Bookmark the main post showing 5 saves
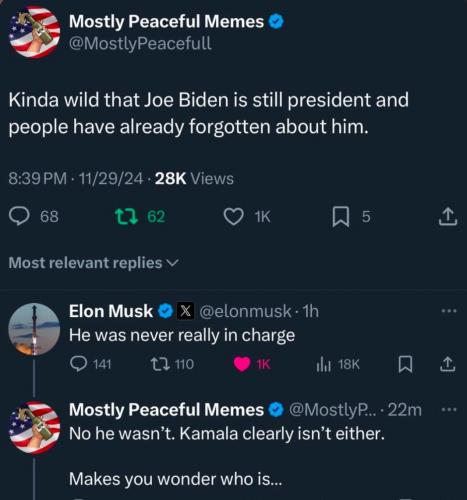467x500 pixels. point(341,217)
